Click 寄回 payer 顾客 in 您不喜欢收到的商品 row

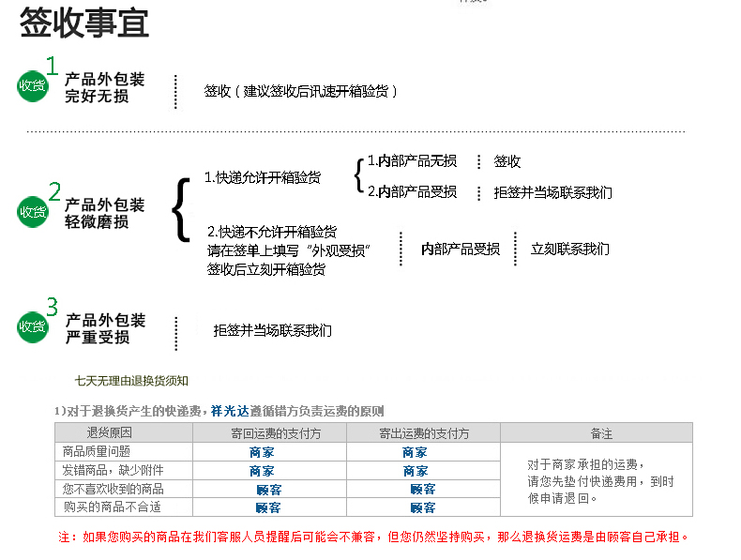269,490
